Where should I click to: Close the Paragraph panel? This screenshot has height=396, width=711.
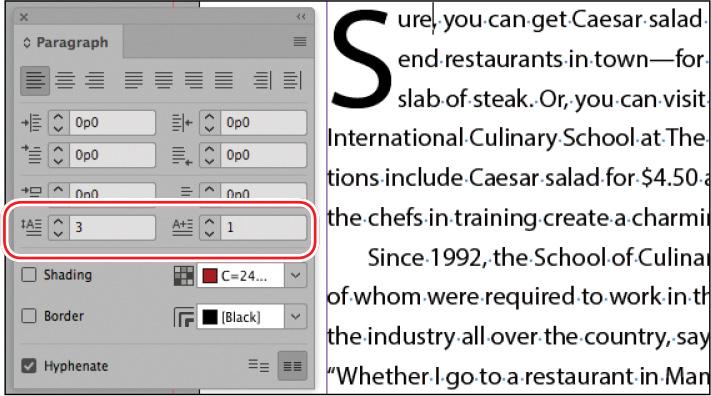24,17
